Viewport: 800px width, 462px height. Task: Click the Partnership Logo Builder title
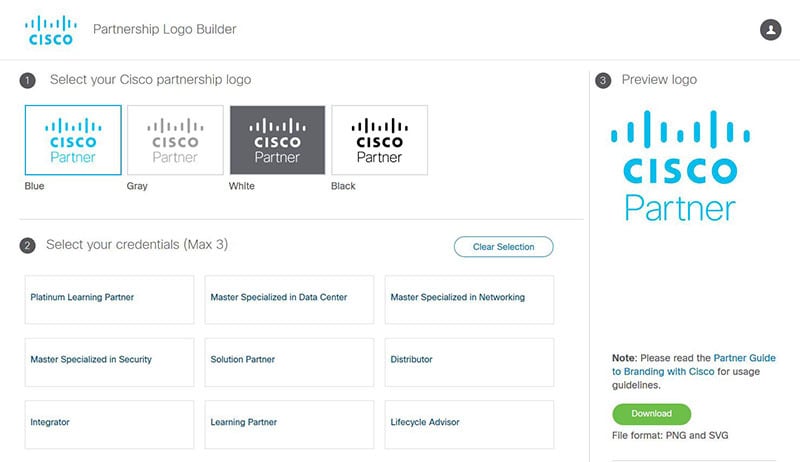tap(165, 29)
